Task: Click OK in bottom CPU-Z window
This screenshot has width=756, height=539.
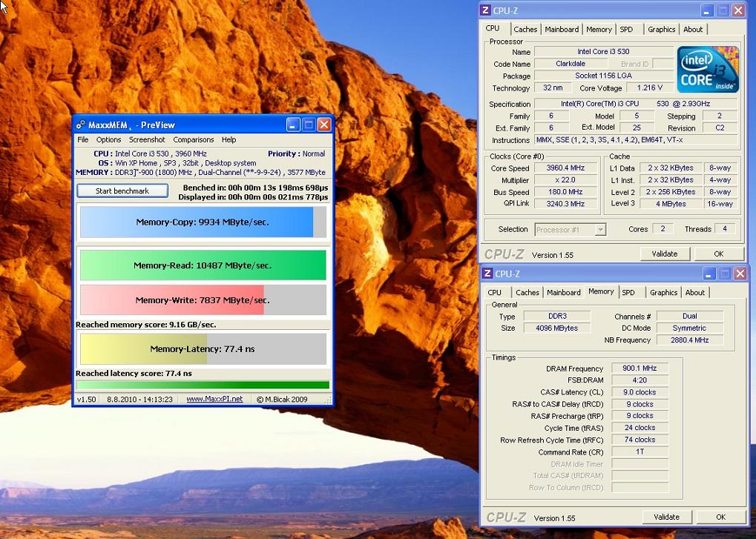Action: (720, 517)
